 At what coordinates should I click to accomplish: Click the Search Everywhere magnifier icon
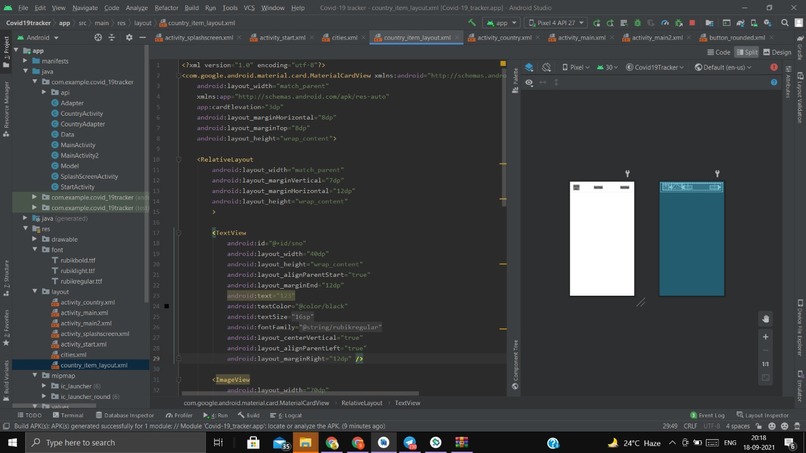point(785,23)
